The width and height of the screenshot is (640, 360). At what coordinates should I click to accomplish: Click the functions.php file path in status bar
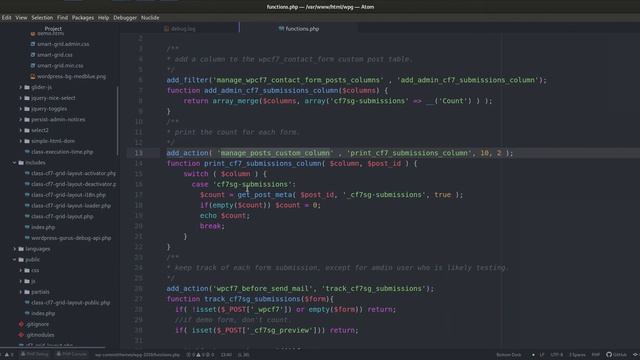pos(137,355)
